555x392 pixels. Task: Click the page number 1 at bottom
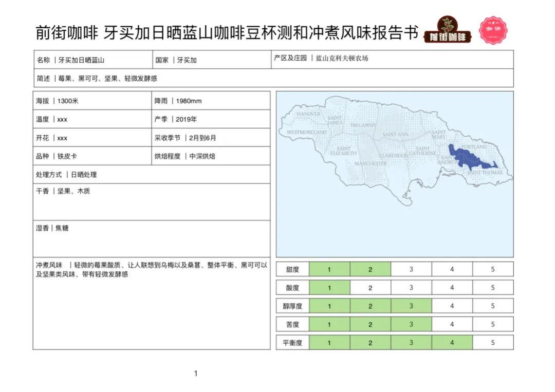196,374
